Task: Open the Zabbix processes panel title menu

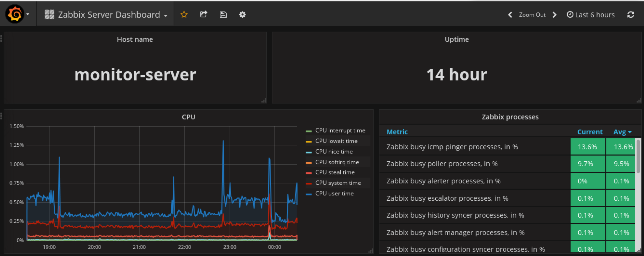Action: click(x=510, y=117)
